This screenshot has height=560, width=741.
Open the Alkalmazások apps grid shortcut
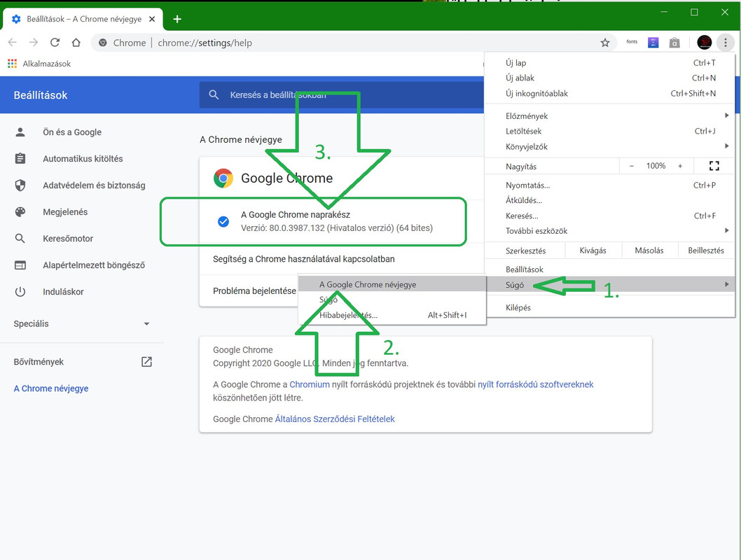pyautogui.click(x=40, y=64)
